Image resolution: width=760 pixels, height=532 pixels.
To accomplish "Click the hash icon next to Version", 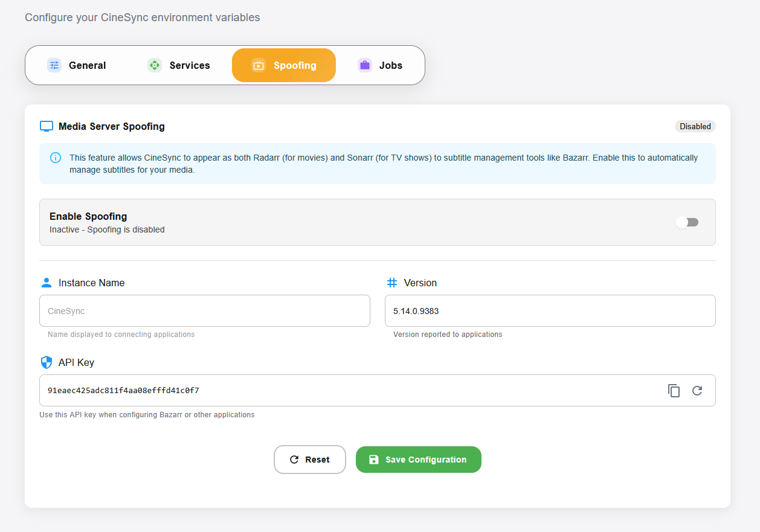I will 392,283.
